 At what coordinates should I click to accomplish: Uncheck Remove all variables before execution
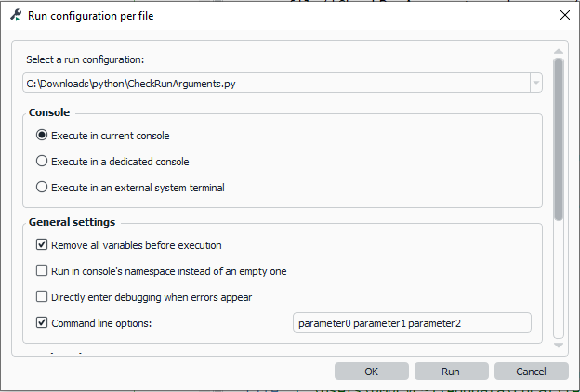tap(42, 245)
